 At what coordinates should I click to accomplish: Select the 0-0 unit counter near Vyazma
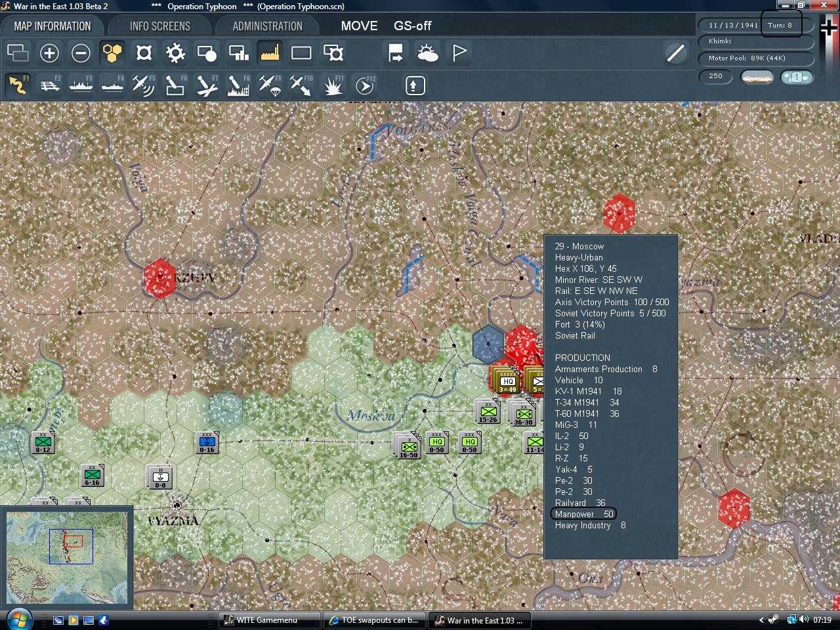(x=159, y=477)
